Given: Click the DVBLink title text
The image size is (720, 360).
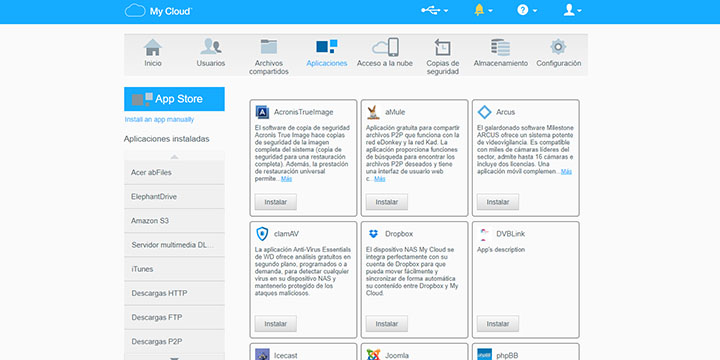Looking at the screenshot, I should point(511,234).
